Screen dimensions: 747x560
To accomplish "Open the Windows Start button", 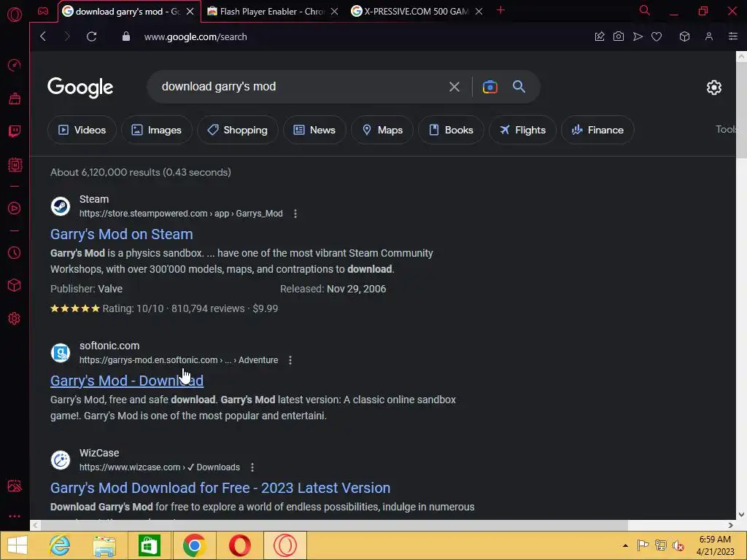I will pos(18,545).
